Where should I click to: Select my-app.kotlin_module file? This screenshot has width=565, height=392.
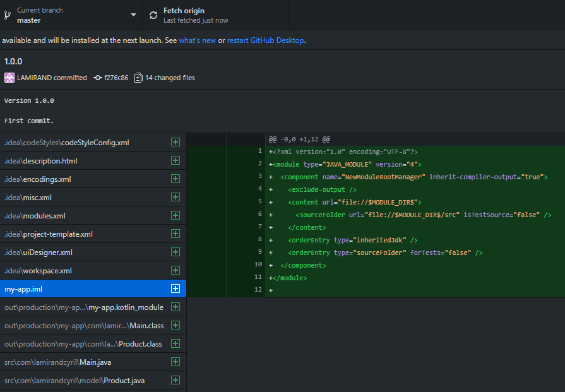click(x=93, y=307)
